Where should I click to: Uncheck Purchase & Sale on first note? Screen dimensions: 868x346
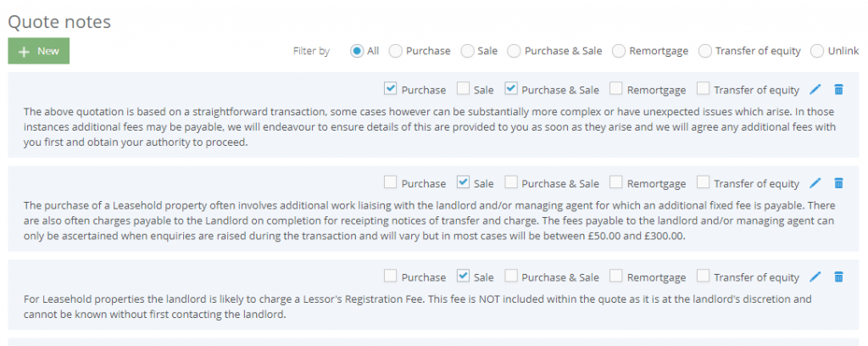(511, 88)
